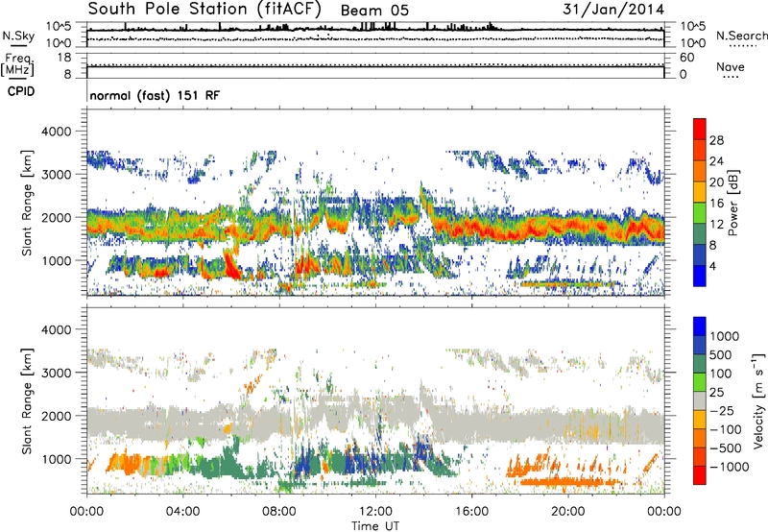The height and width of the screenshot is (532, 768).
Task: Click the 18 tick on Freq axis
Action: tap(64, 58)
